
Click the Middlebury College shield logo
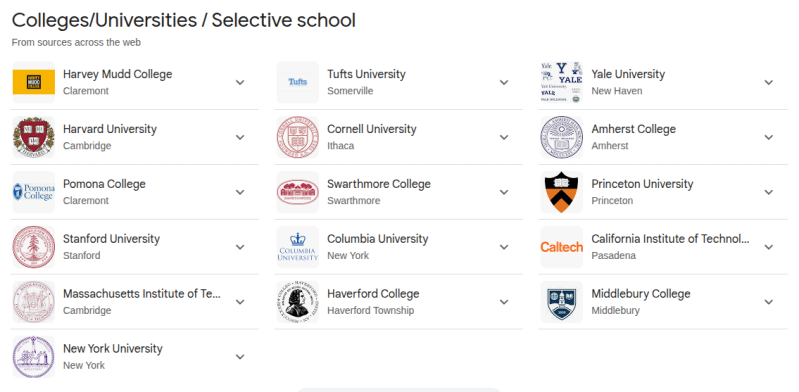562,302
